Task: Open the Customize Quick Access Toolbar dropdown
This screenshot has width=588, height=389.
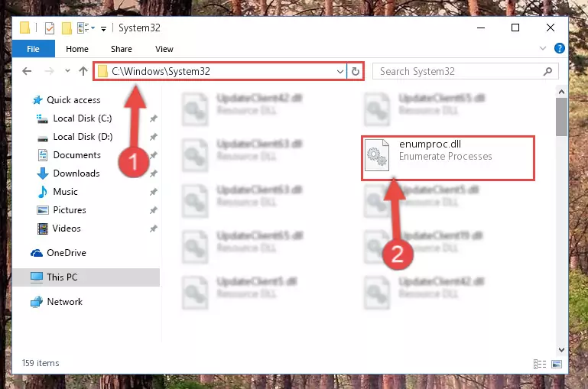Action: (103, 28)
